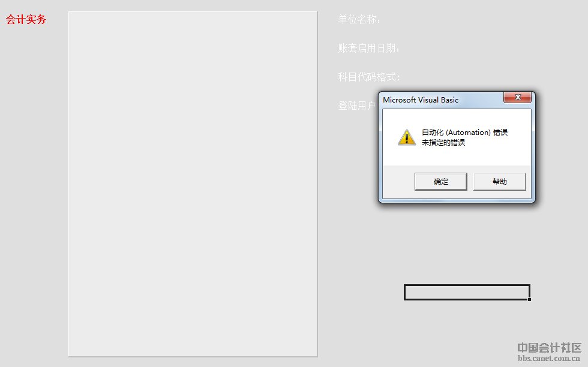Click the selected cell's fill handle
588x367 pixels.
coord(529,299)
